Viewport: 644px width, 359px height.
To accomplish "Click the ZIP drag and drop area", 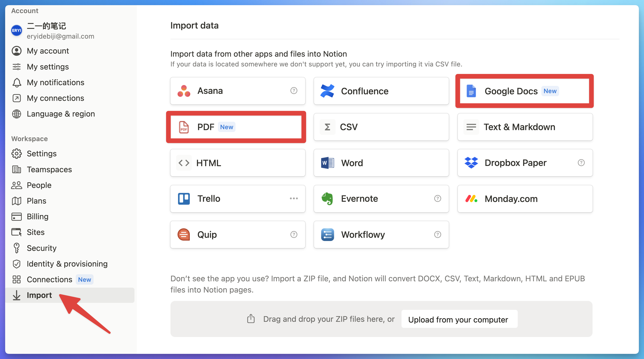I will pyautogui.click(x=325, y=319).
